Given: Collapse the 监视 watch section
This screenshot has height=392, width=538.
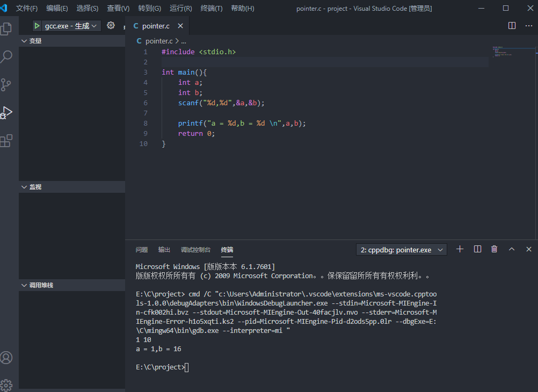Looking at the screenshot, I should point(72,187).
